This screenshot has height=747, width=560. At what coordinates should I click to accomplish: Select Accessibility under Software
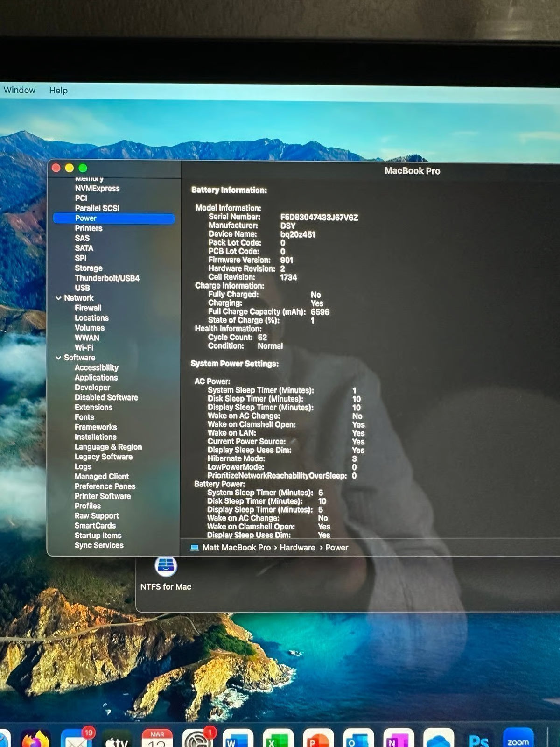97,368
